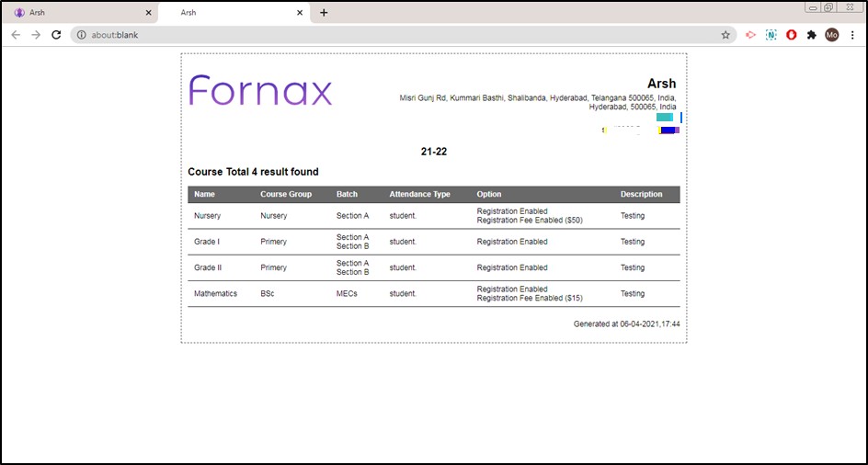Go forward to the next page
The width and height of the screenshot is (868, 465).
coord(36,35)
